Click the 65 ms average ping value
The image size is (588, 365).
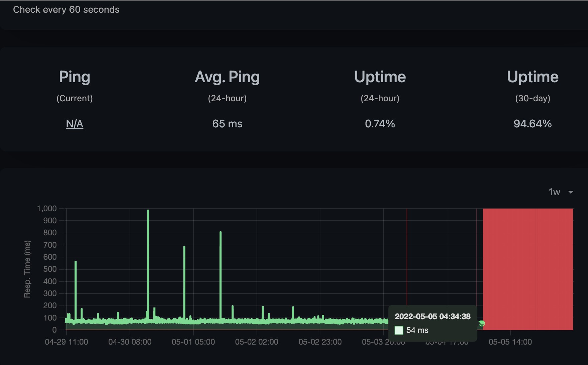point(227,124)
